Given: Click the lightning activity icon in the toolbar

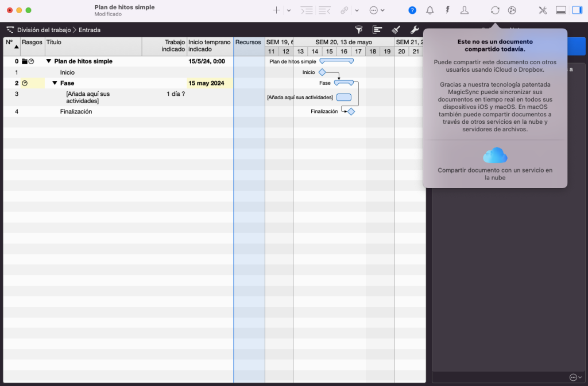Looking at the screenshot, I should tap(447, 10).
